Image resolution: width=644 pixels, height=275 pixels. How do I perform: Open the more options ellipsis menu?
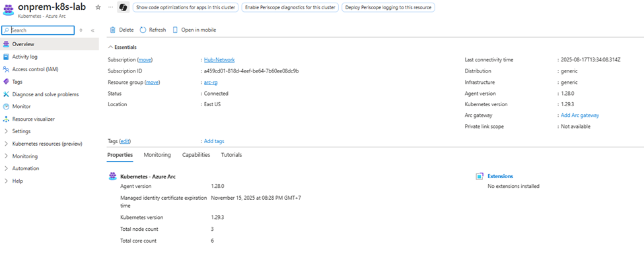(x=110, y=7)
